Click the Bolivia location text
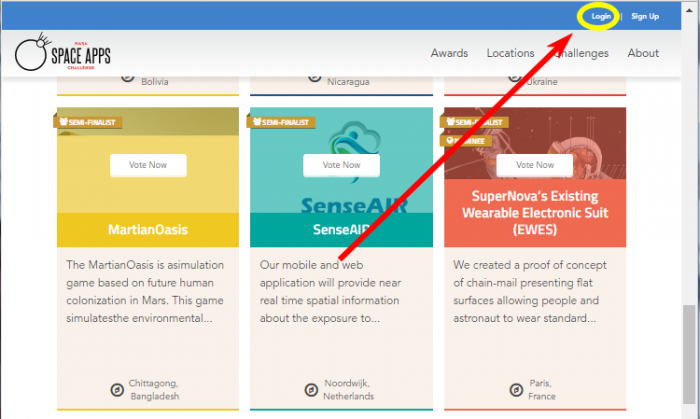The height and width of the screenshot is (419, 700). click(x=155, y=82)
